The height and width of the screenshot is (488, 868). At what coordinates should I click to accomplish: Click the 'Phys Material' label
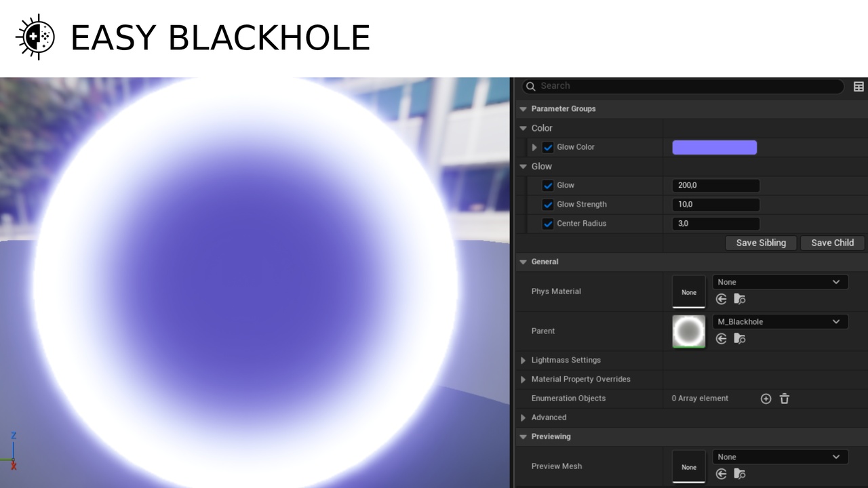[556, 291]
